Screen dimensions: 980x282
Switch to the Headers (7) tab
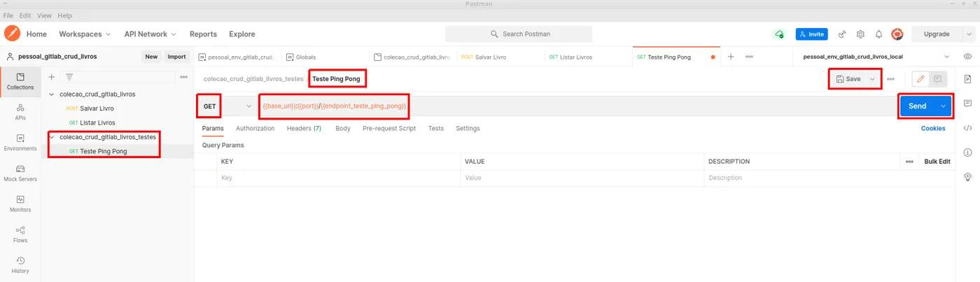click(x=304, y=129)
